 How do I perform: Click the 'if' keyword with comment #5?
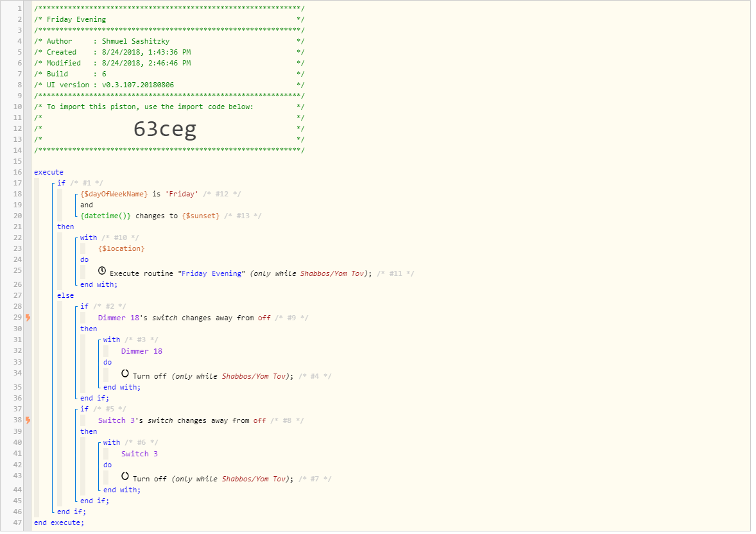pyautogui.click(x=84, y=409)
